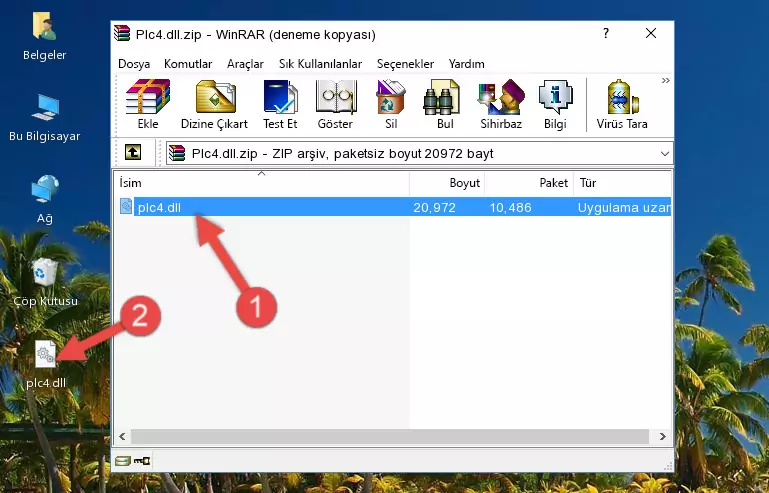769x493 pixels.
Task: Open the Araçlar menu
Action: click(x=245, y=64)
